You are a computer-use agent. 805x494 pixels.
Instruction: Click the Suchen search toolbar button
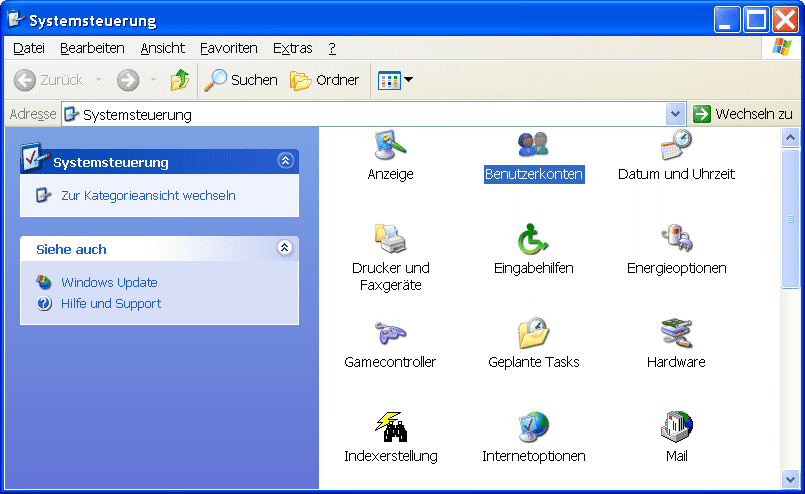[240, 80]
